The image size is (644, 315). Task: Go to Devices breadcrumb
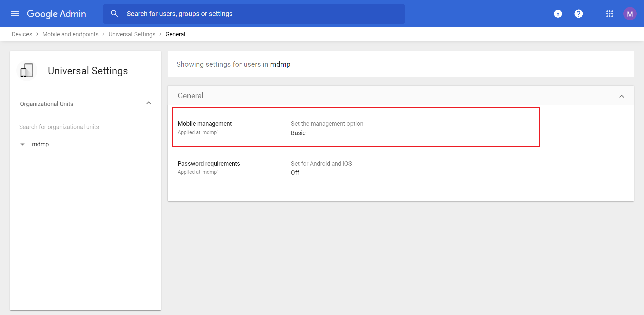click(x=22, y=34)
